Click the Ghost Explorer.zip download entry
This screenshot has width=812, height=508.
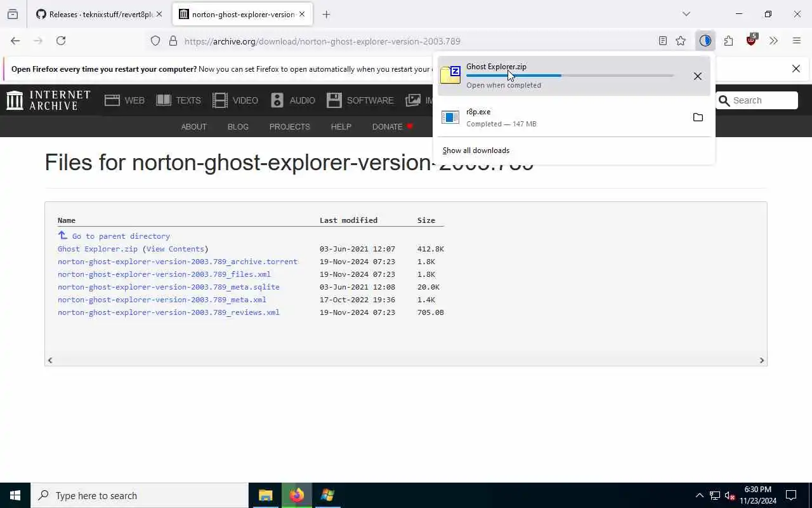[x=573, y=76]
